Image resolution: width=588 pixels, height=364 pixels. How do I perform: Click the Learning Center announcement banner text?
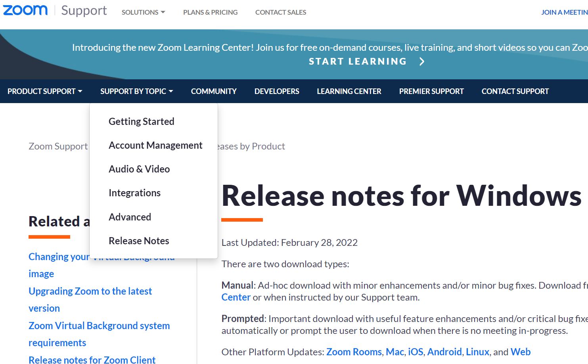pos(330,48)
